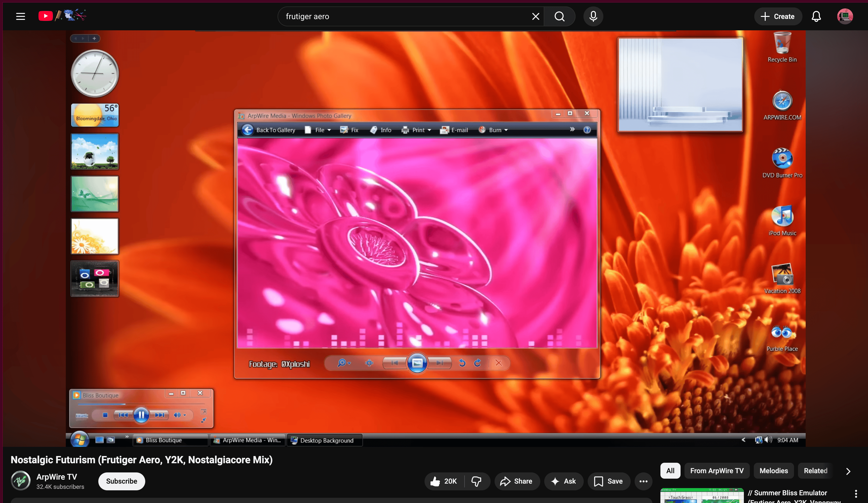The image size is (868, 503).
Task: Click the Vacation 2008 desktop icon
Action: click(782, 279)
